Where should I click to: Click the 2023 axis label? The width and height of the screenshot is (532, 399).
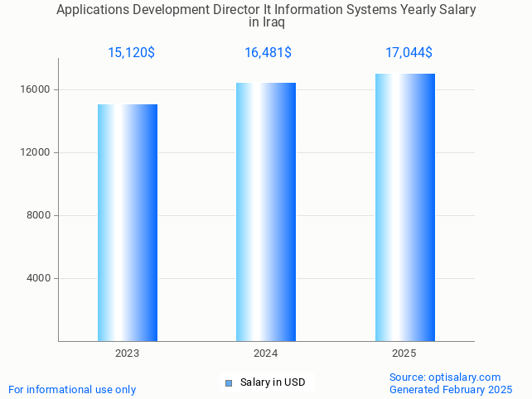point(128,353)
